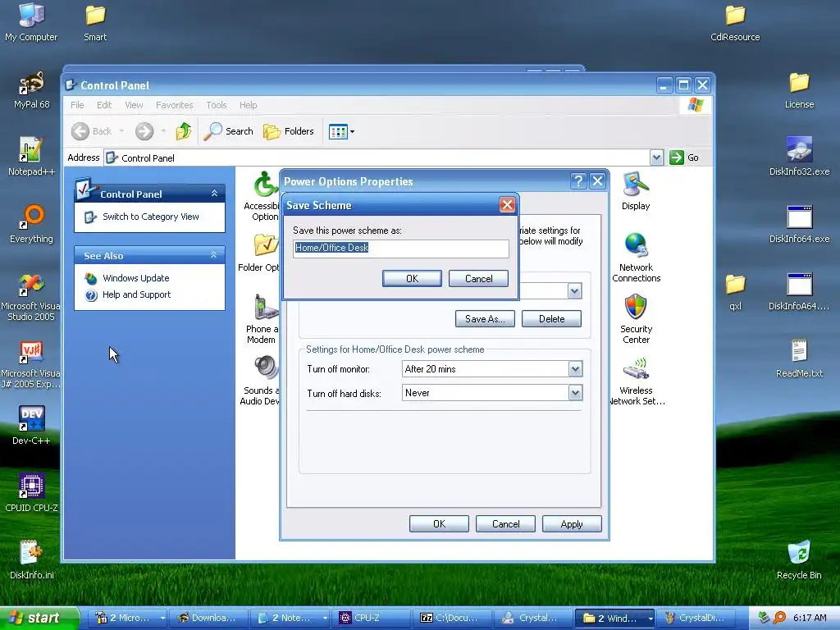Select the Display control panel icon

[x=636, y=190]
